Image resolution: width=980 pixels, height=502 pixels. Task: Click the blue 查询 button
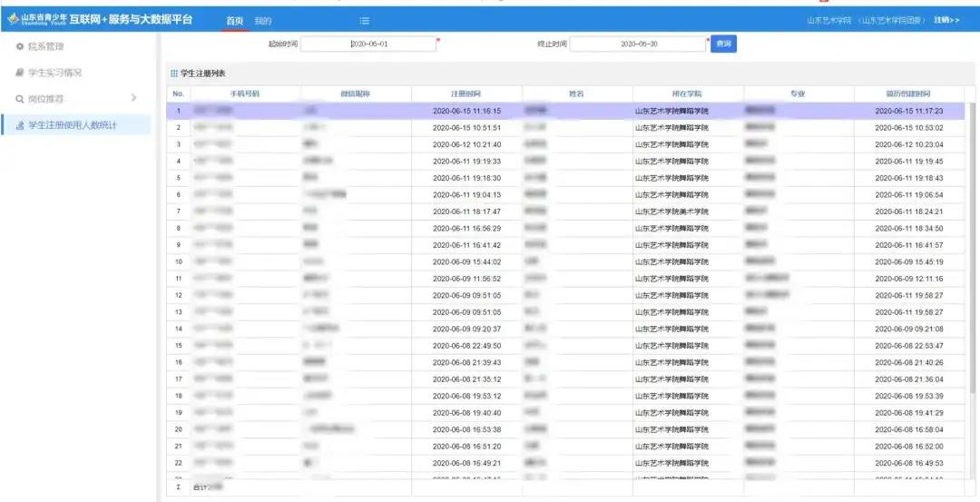click(722, 44)
